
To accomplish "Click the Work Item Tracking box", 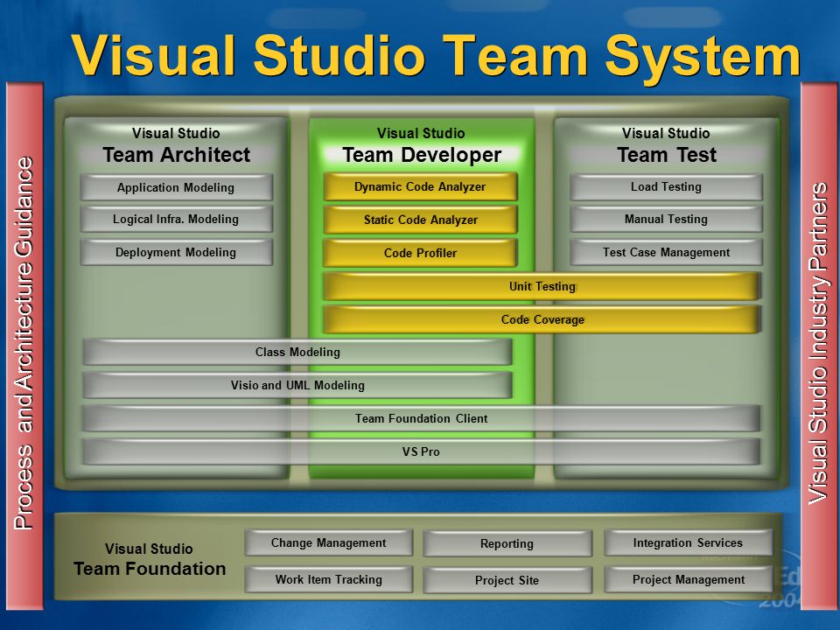I will (x=328, y=579).
